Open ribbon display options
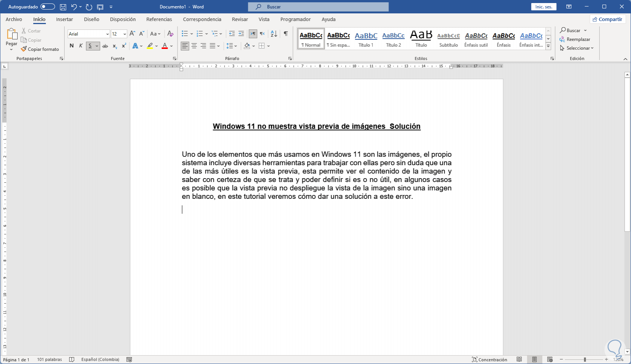This screenshot has width=631, height=364. point(569,7)
